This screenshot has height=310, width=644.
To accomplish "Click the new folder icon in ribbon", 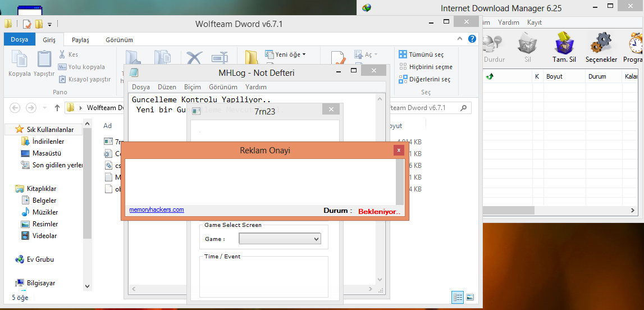I will [x=251, y=58].
